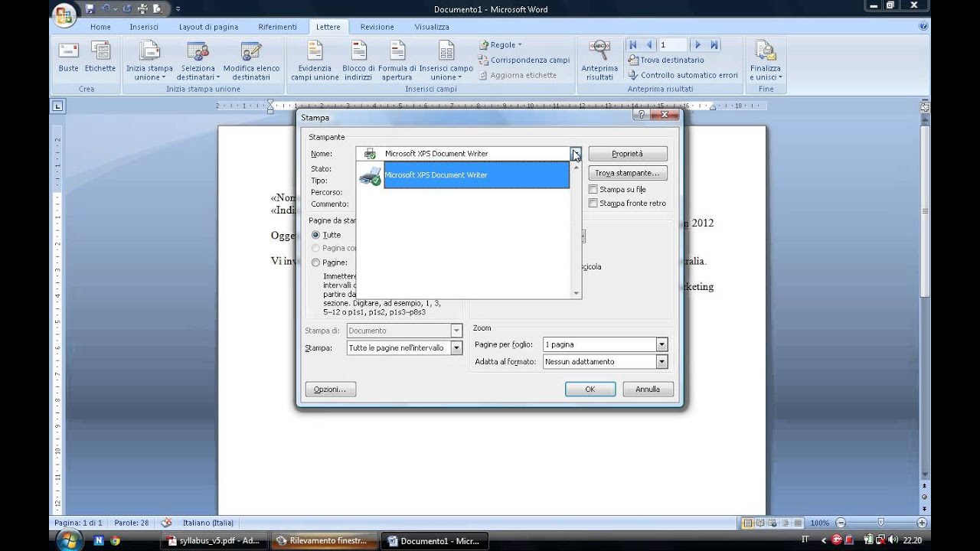Go to previous record arrow
This screenshot has width=980, height=551.
649,45
